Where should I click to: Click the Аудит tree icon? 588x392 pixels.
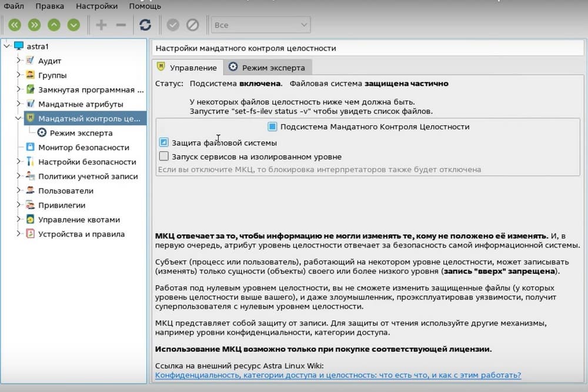[x=31, y=61]
